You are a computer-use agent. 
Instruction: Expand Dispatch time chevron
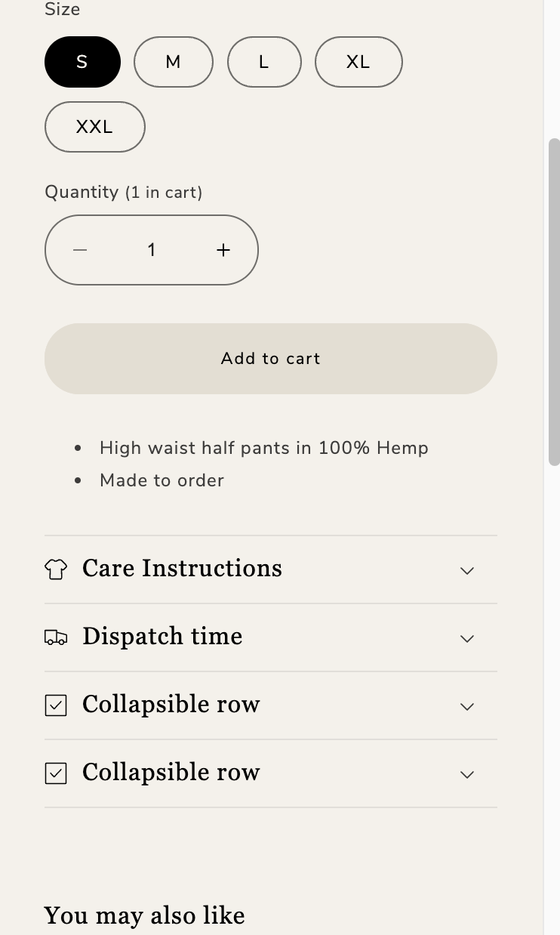(x=467, y=638)
